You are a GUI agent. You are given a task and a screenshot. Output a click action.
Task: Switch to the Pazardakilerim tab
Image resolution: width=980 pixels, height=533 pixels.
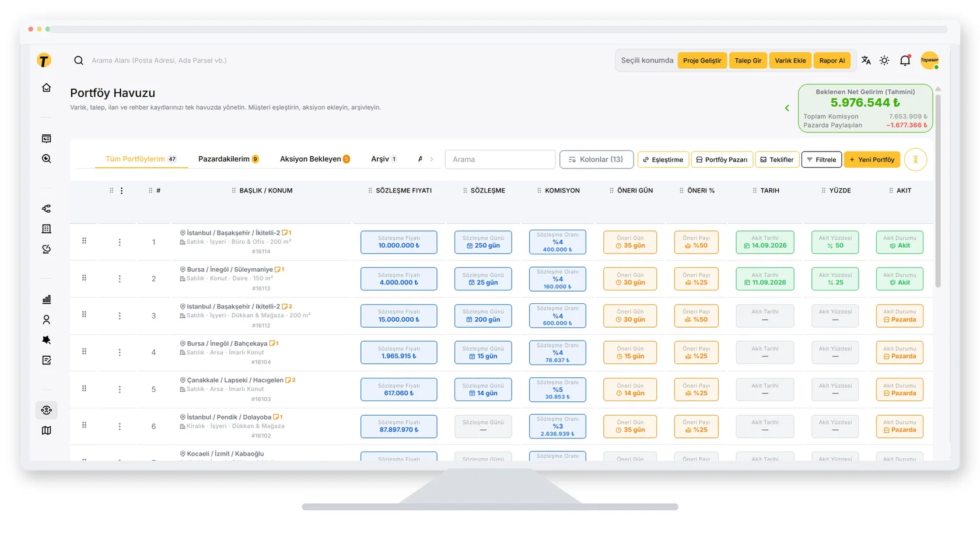coord(228,159)
